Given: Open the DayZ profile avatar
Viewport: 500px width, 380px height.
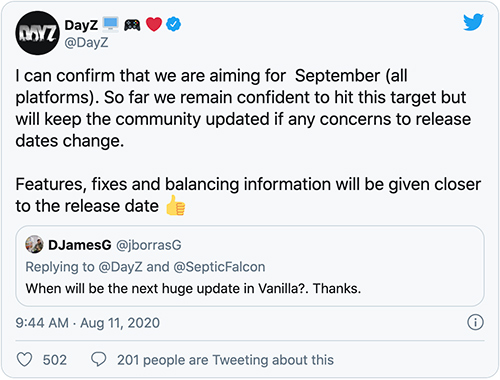Looking at the screenshot, I should pyautogui.click(x=37, y=33).
